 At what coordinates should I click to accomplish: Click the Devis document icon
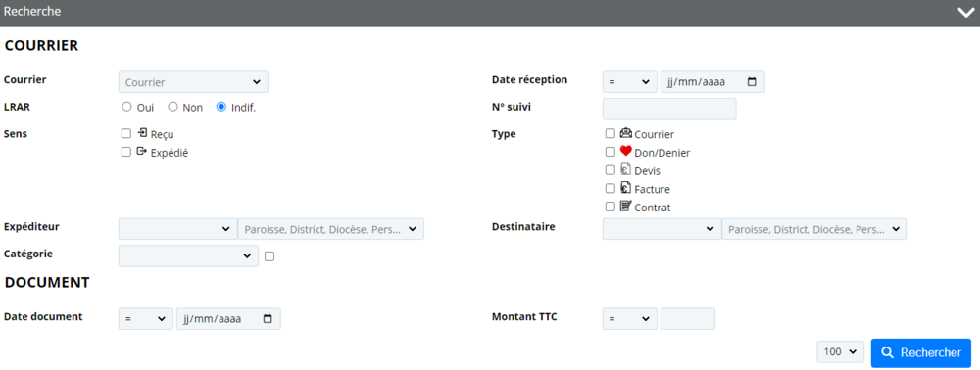625,169
